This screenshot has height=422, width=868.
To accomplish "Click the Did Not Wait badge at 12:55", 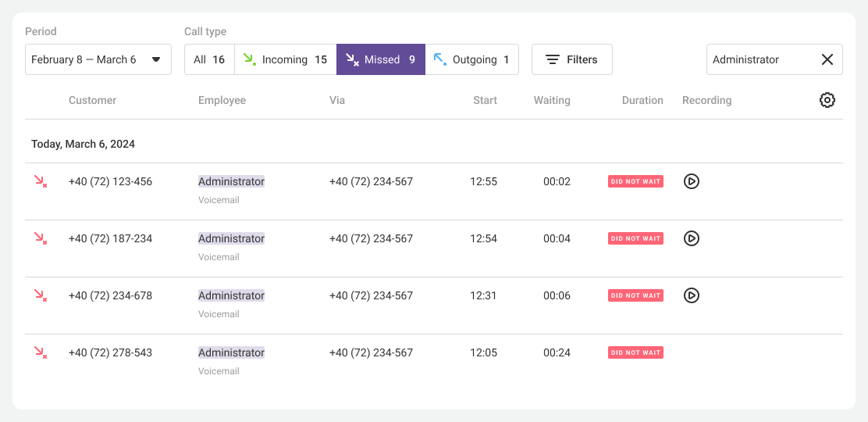I will tap(635, 181).
